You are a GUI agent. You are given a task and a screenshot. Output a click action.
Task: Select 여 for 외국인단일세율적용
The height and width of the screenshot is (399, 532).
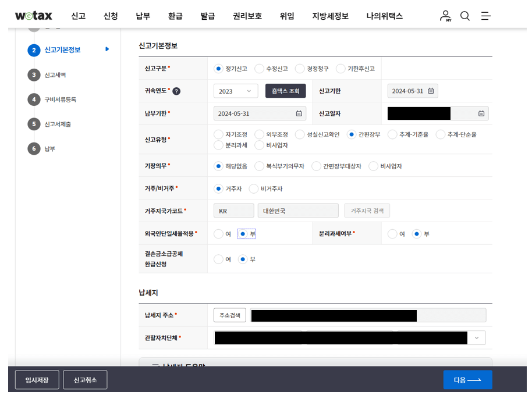[218, 234]
